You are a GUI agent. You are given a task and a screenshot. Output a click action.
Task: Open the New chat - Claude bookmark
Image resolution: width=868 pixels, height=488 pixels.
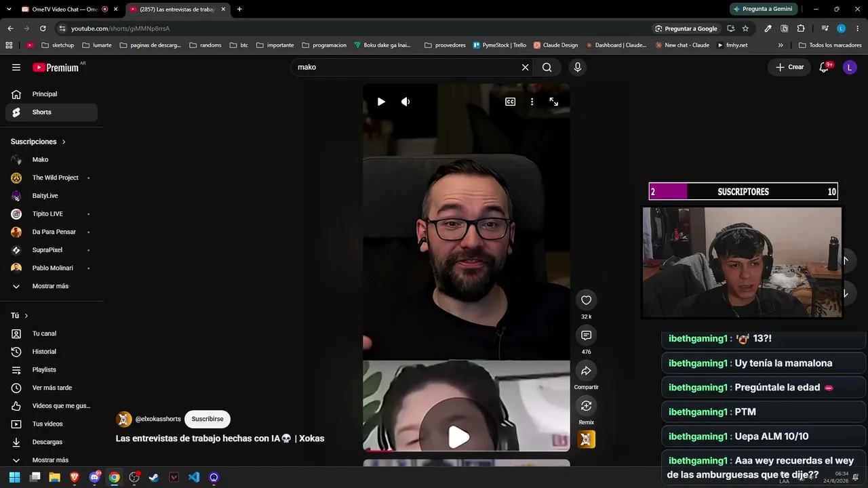click(682, 45)
